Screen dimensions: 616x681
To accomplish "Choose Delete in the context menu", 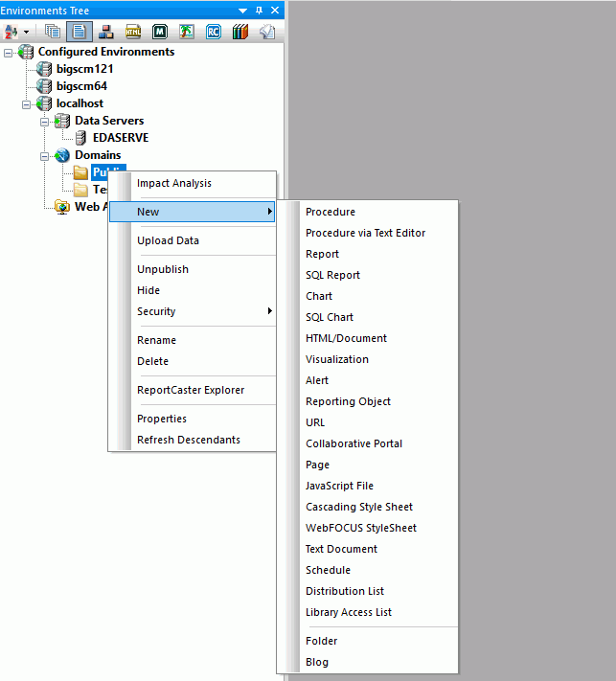I will [152, 361].
